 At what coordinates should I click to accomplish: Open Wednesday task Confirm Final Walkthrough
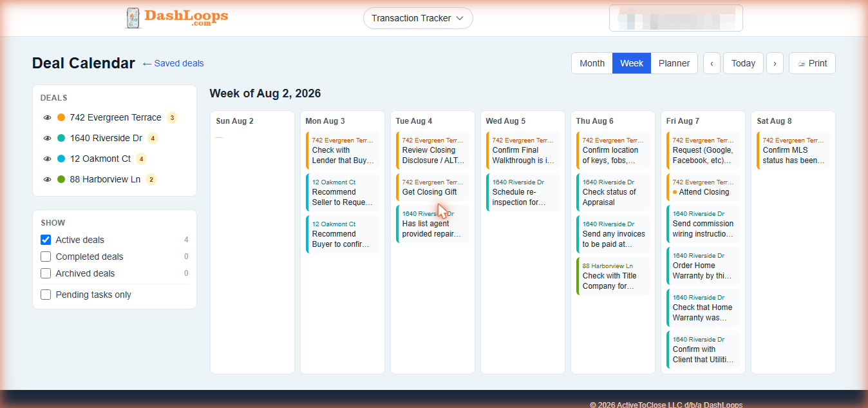pyautogui.click(x=523, y=150)
